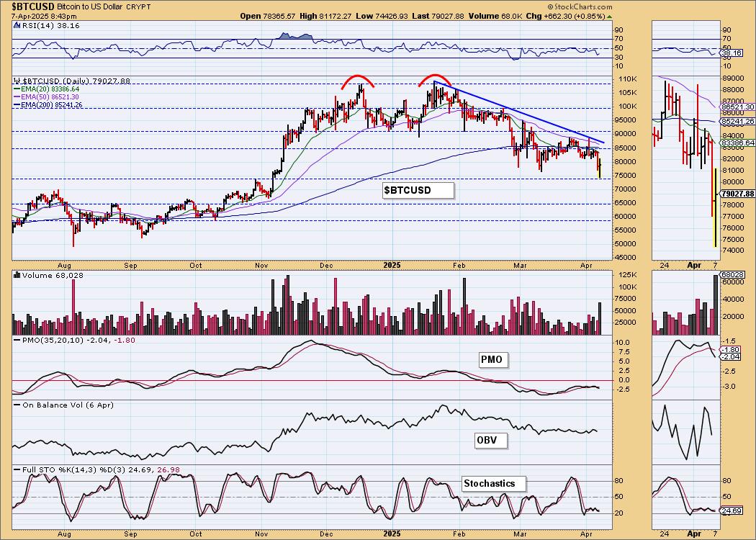This screenshot has height=540, width=756.
Task: Click the CRYPT exchange label
Action: tap(139, 6)
